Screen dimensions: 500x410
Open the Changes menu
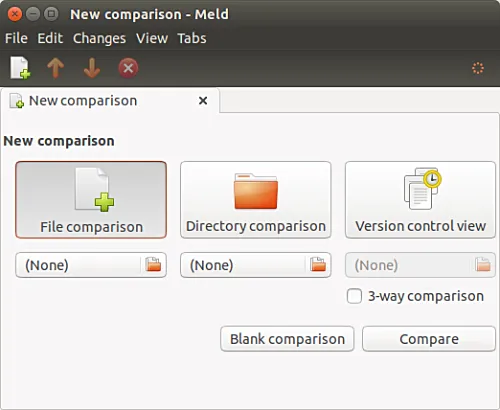point(99,38)
